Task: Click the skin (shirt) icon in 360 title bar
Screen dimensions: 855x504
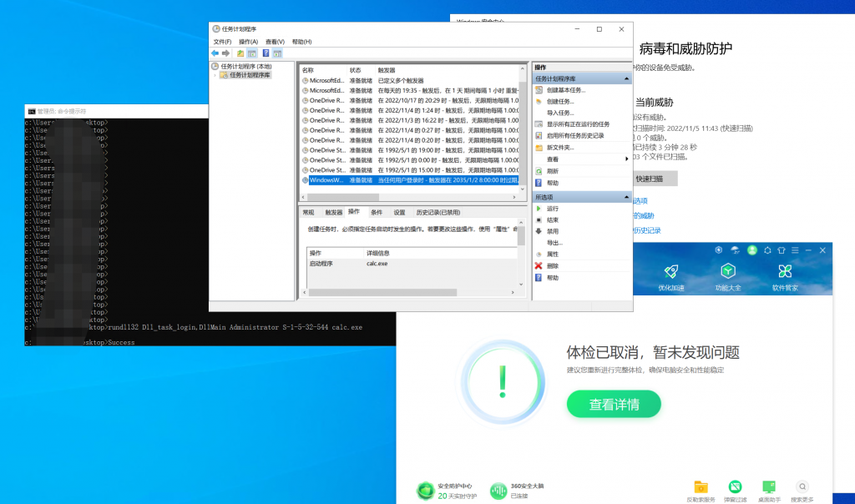Action: click(782, 250)
